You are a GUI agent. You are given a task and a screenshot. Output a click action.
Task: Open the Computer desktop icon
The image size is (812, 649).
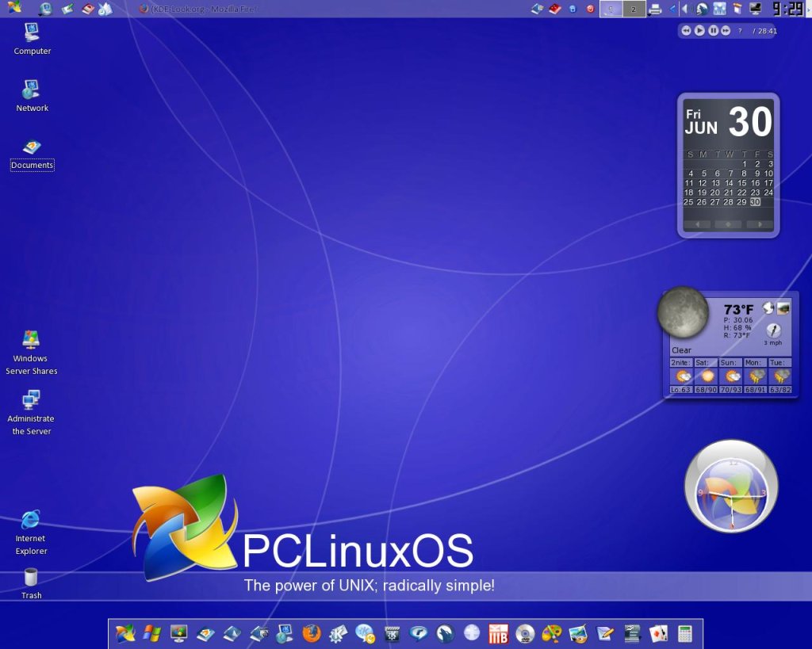point(32,39)
